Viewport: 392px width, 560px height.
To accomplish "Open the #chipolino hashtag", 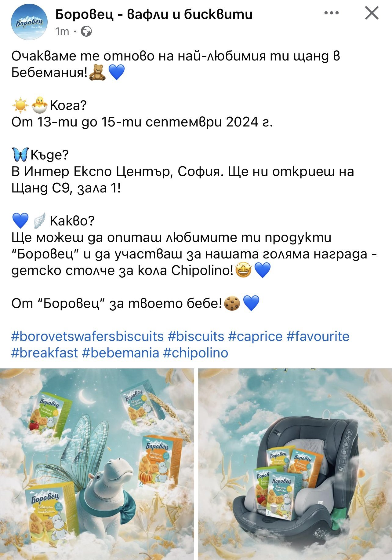I will point(196,353).
